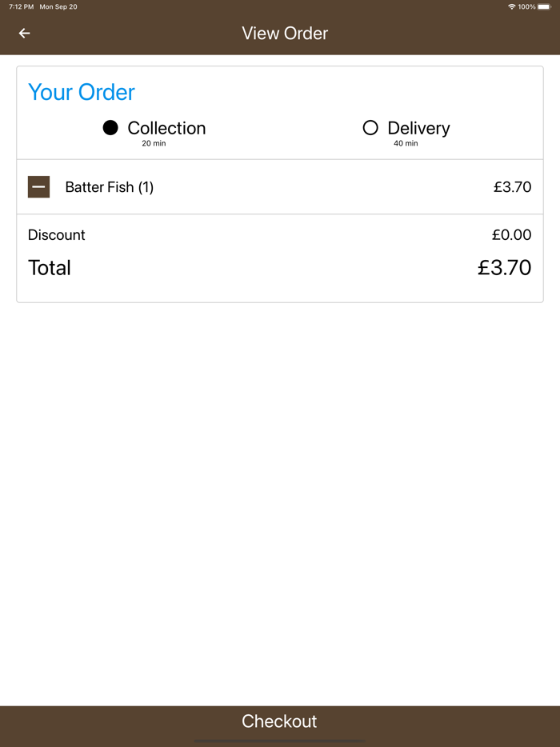Click the back arrow to leave View Order

(23, 33)
